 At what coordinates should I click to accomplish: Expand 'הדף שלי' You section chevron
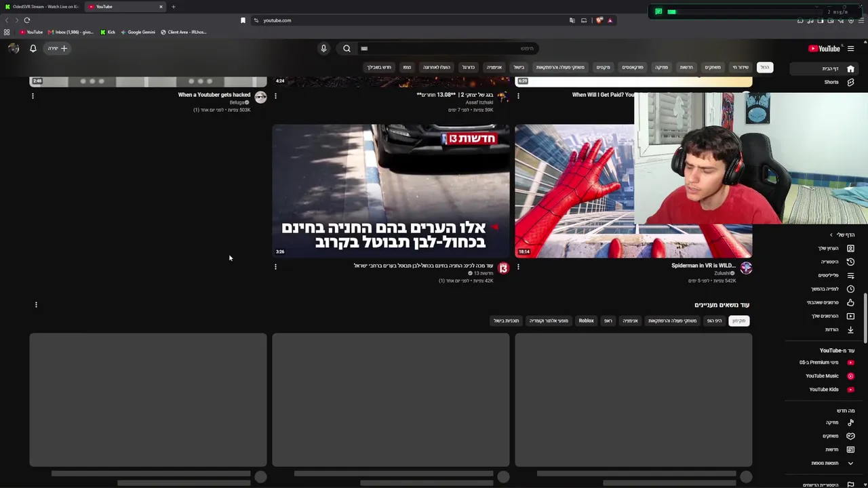[x=831, y=235]
